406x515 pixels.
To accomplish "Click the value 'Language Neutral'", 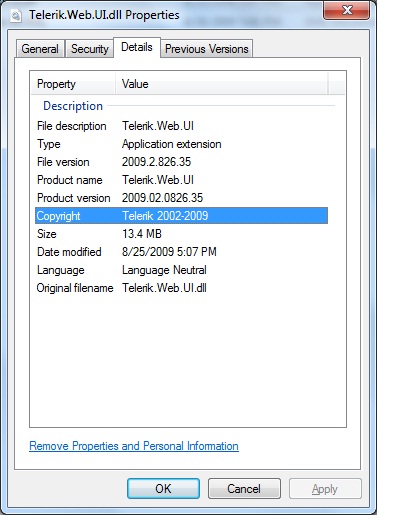I will coord(164,270).
